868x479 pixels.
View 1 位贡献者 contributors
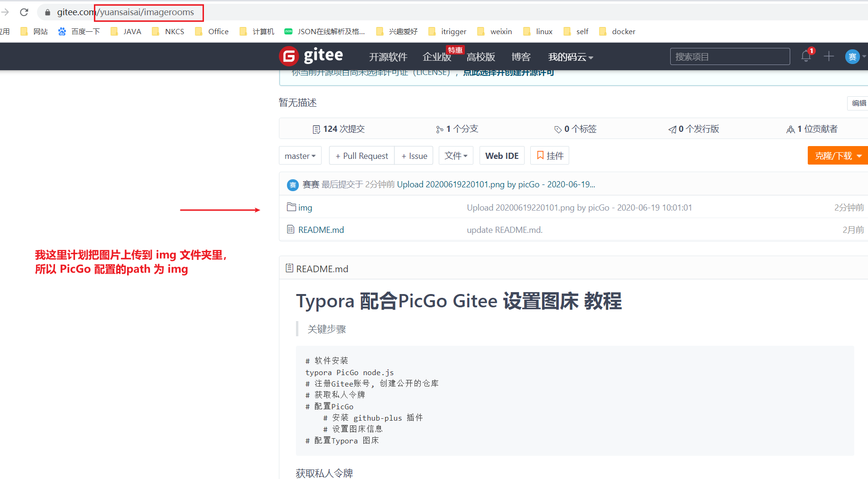click(x=812, y=129)
